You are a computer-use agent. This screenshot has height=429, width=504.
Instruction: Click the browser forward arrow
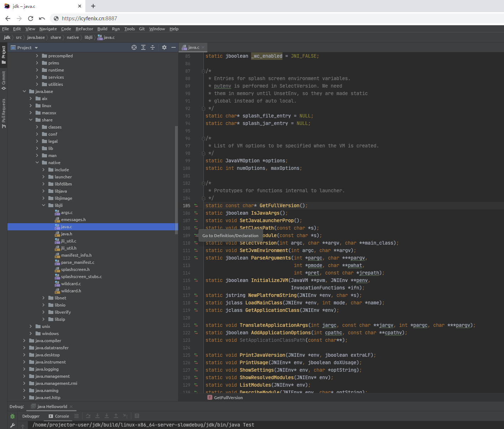click(x=19, y=19)
